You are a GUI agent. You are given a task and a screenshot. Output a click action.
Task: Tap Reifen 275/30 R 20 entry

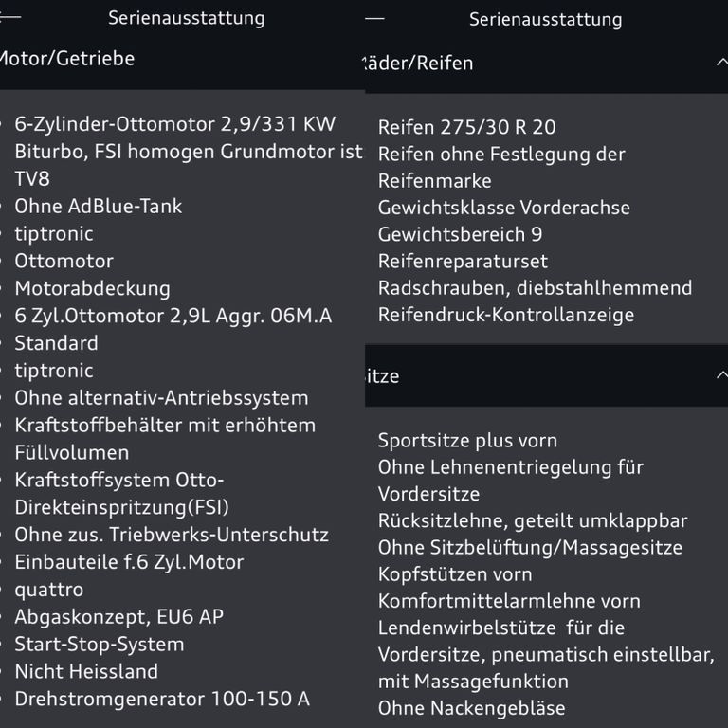click(466, 127)
